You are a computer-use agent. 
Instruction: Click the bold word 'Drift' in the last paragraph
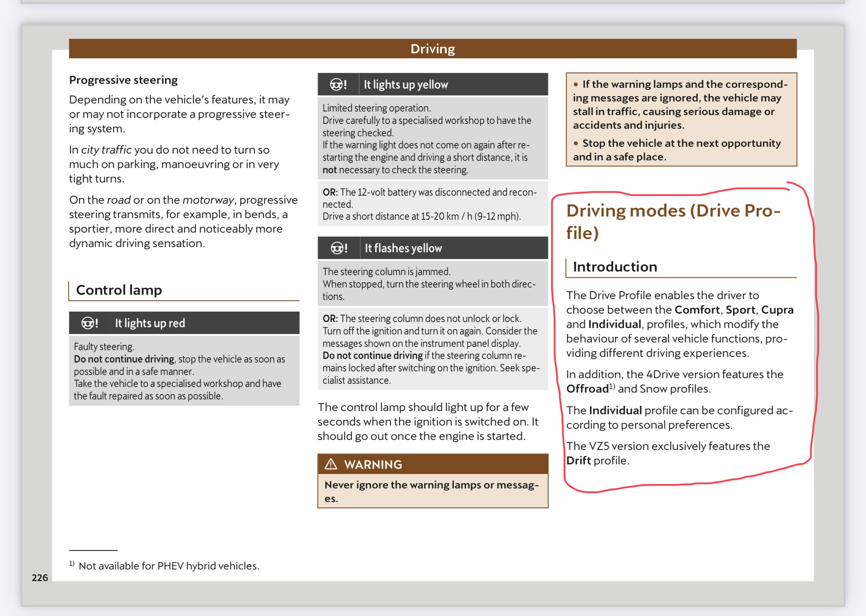[578, 460]
